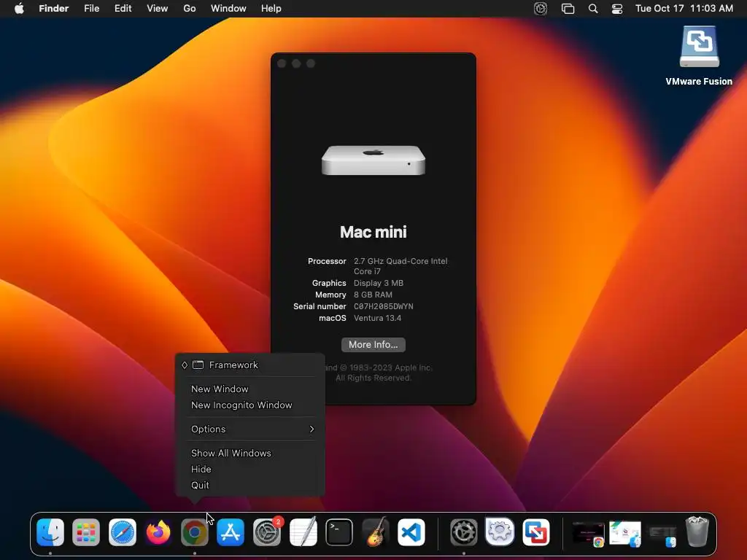Choose Quit in the Chrome Dock menu
Image resolution: width=747 pixels, height=560 pixels.
pyautogui.click(x=250, y=485)
